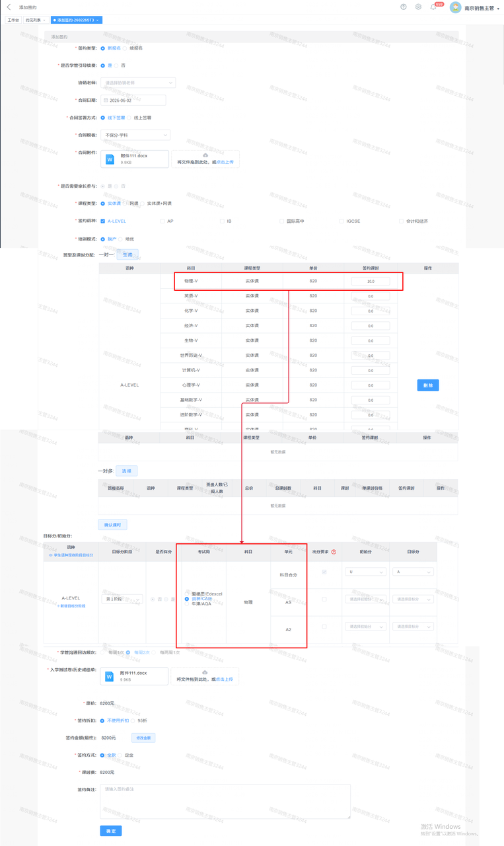Open the 初始分 dropdown showing U
This screenshot has height=846, width=504.
point(365,572)
